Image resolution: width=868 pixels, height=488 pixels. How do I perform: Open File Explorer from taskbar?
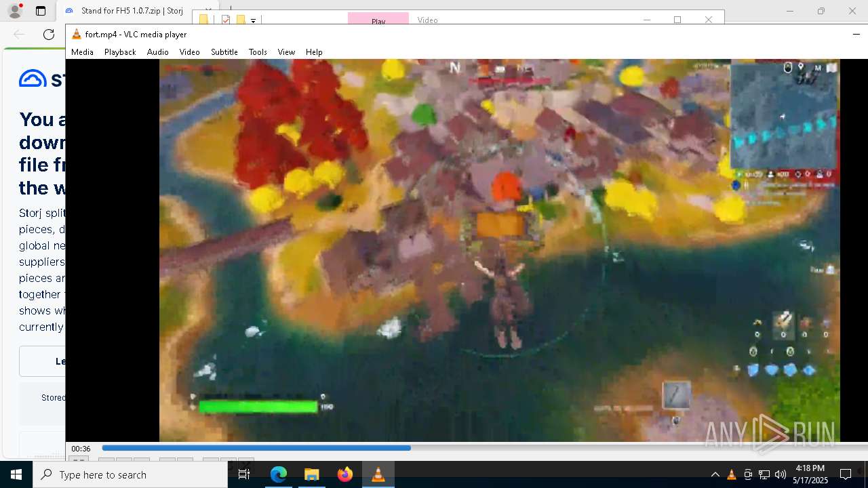tap(311, 474)
